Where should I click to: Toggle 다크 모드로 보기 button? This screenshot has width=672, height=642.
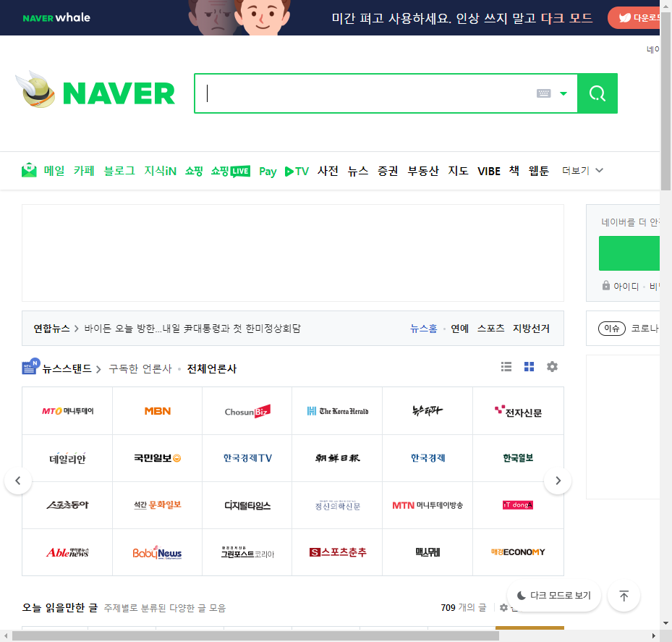[x=553, y=595]
